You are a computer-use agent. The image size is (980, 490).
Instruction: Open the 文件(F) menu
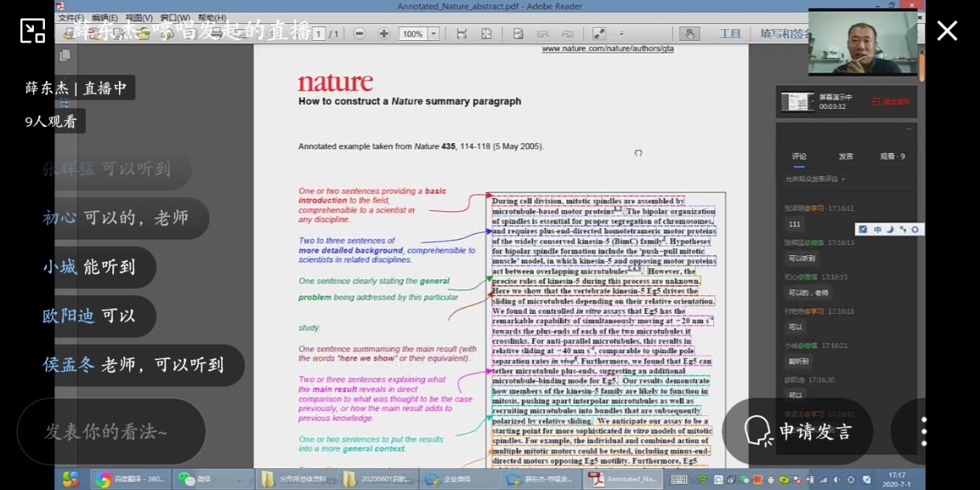(x=71, y=18)
